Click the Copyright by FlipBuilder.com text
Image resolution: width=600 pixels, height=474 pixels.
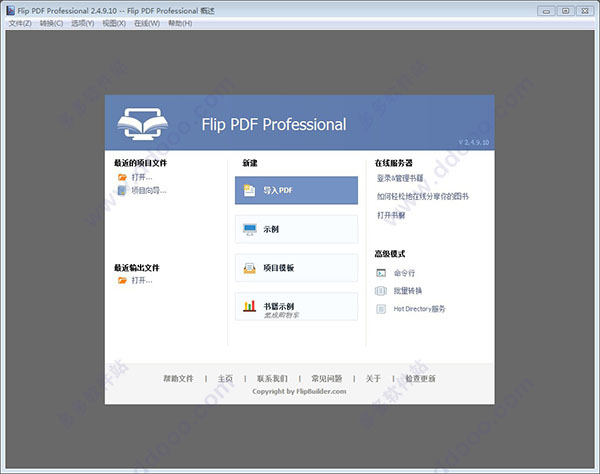tap(299, 391)
